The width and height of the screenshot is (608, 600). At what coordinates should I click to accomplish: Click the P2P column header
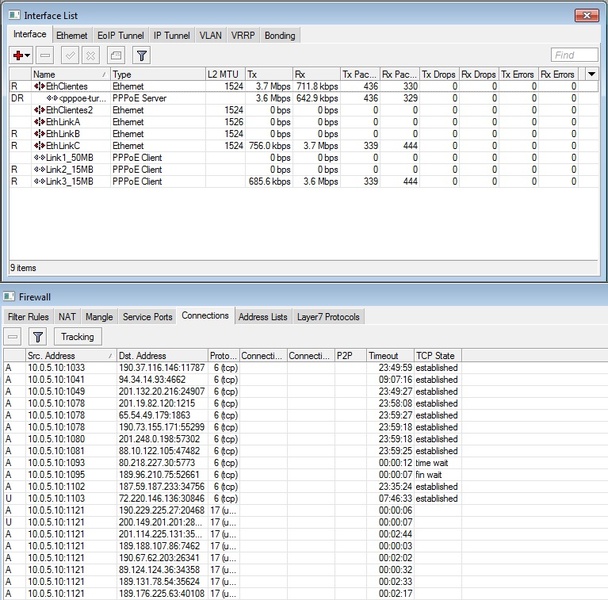pyautogui.click(x=351, y=355)
